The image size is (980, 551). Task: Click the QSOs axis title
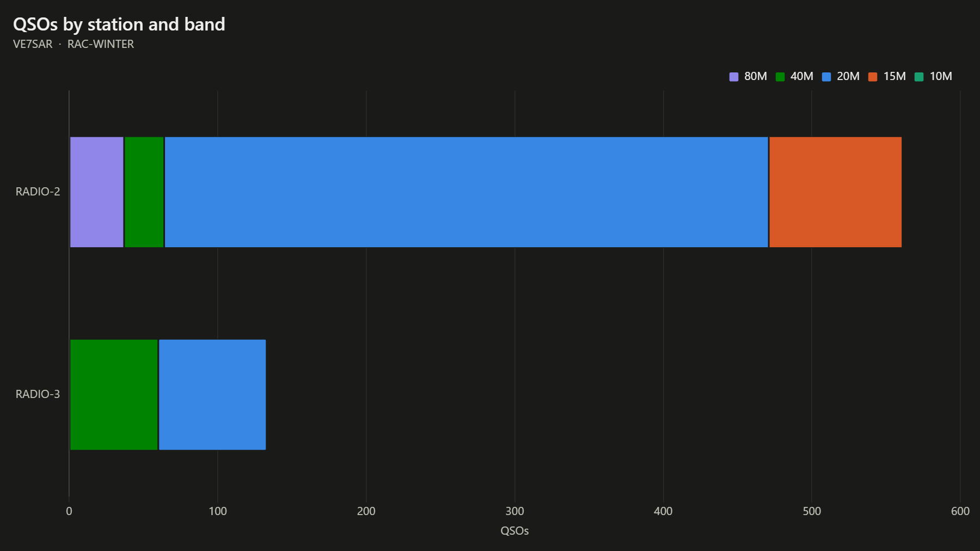(514, 531)
